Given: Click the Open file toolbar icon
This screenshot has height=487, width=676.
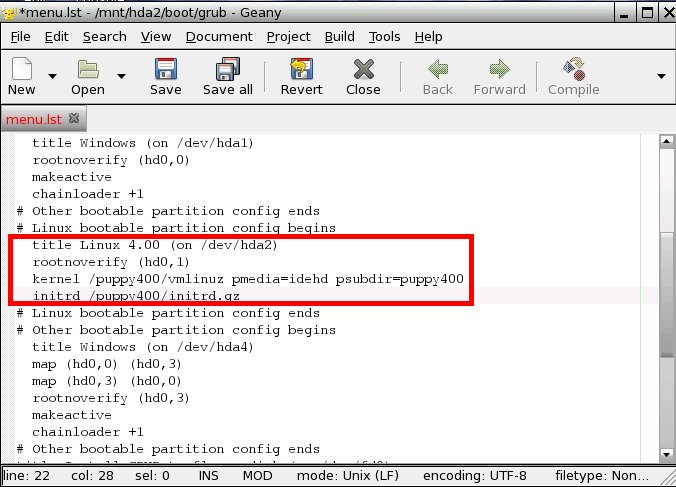Looking at the screenshot, I should pos(88,75).
